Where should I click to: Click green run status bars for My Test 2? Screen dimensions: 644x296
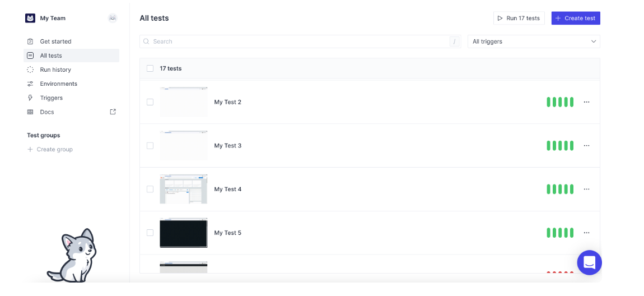pyautogui.click(x=560, y=102)
